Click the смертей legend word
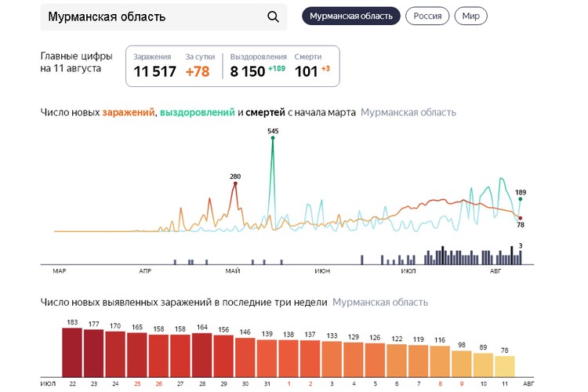Viewport: 588px width, 392px height. 265,112
